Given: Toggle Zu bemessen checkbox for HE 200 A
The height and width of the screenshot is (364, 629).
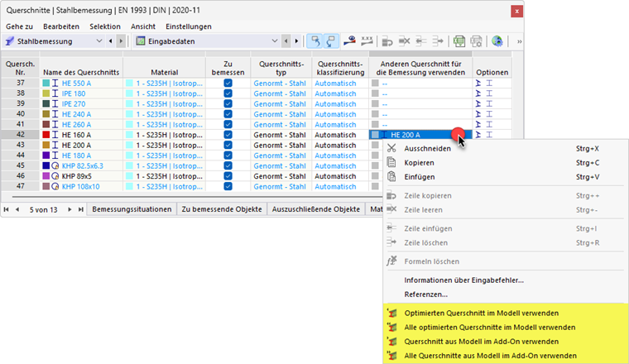Looking at the screenshot, I should click(x=228, y=145).
